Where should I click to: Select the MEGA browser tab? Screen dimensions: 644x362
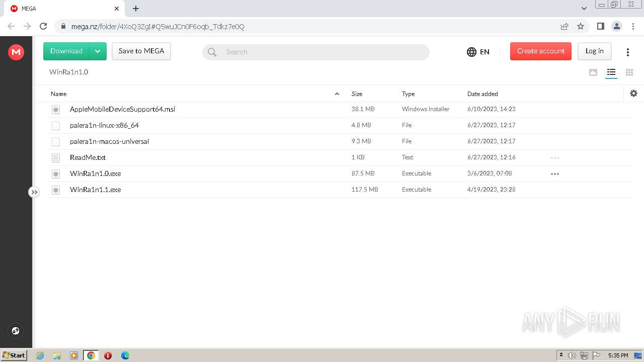click(x=64, y=9)
